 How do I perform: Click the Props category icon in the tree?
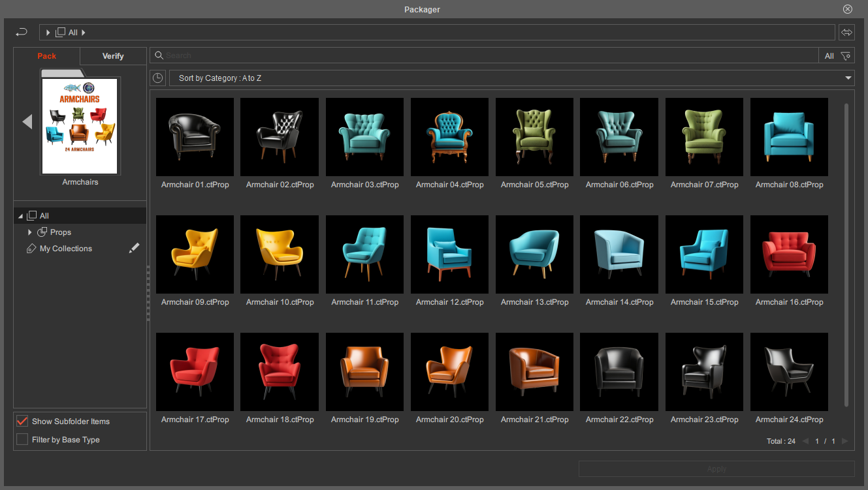point(42,232)
